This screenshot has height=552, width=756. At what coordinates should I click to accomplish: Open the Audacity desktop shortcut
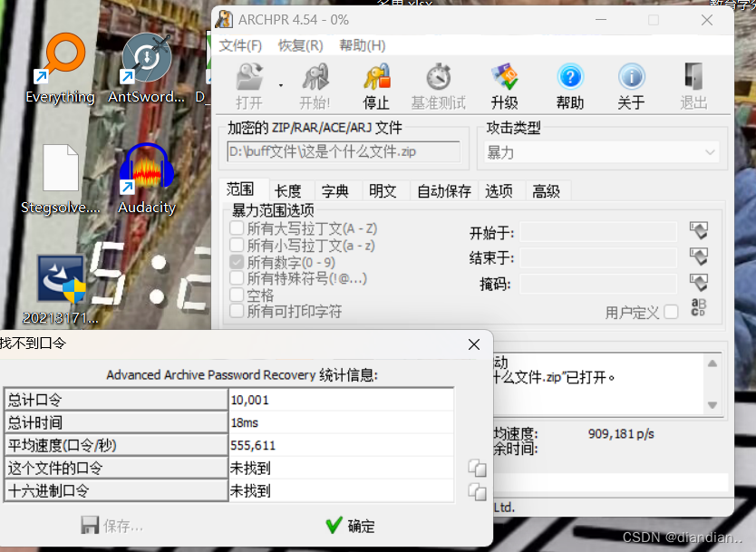pyautogui.click(x=147, y=179)
